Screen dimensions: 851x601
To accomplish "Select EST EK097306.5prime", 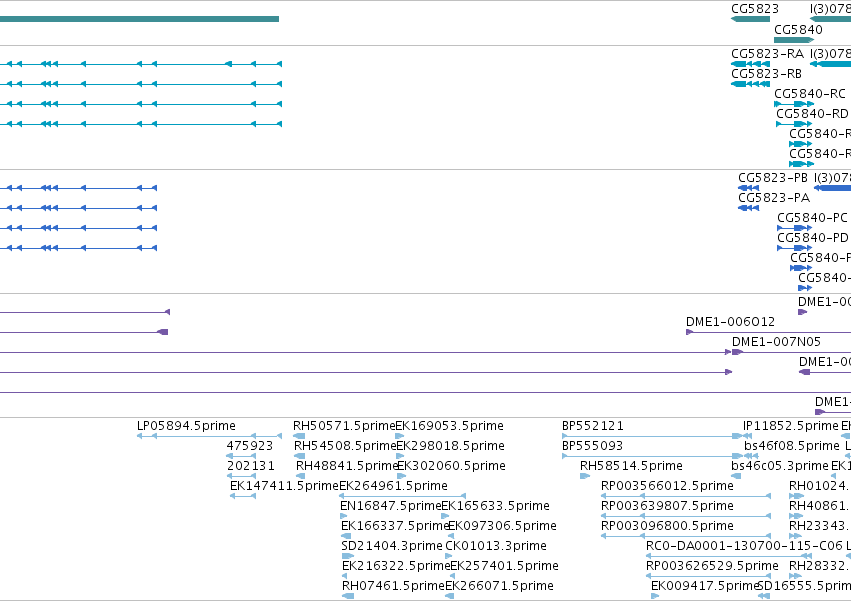I will pos(503,526).
